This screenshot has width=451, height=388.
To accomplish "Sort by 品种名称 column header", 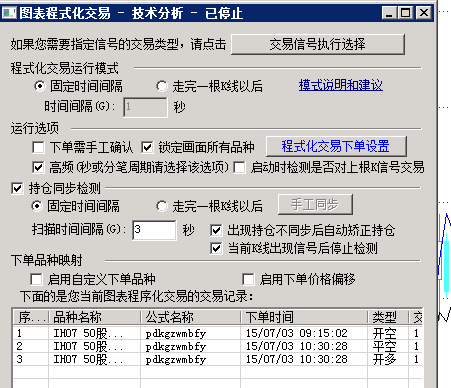I will point(94,317).
